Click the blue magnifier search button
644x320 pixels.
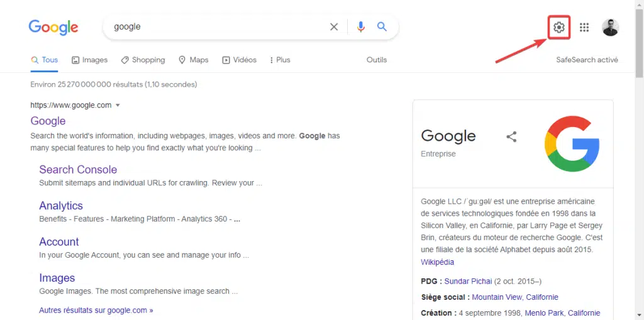tap(382, 27)
